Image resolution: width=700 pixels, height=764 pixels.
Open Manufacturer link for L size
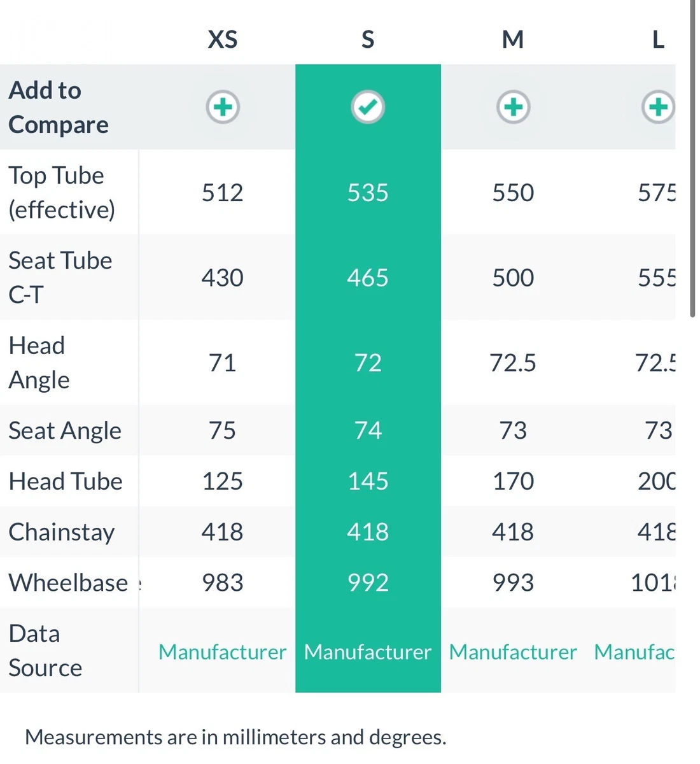point(634,652)
